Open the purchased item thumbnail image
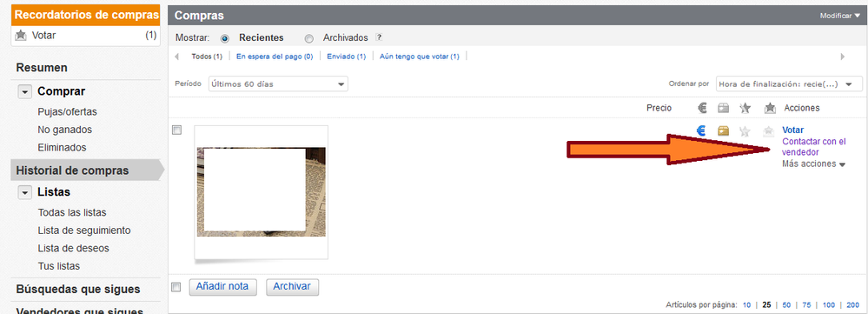Screen dimensions: 868x314 [262, 191]
